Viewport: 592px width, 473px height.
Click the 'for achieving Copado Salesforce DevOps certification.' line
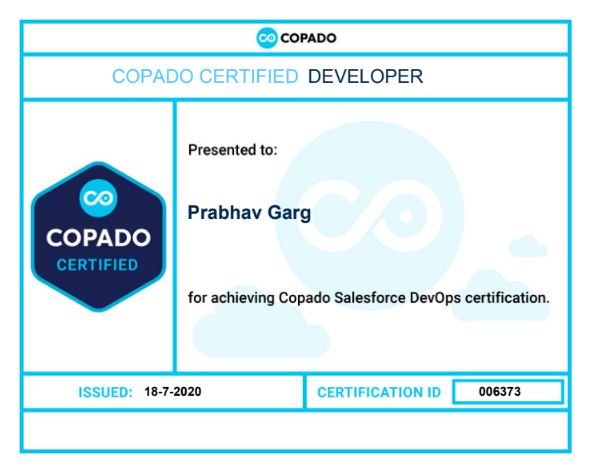[368, 298]
